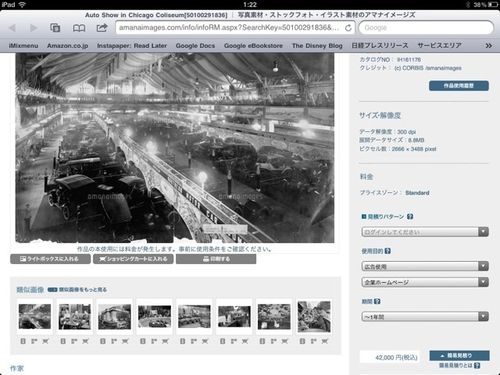Tap the Safari forward arrow
This screenshot has height=375, width=500.
click(33, 28)
